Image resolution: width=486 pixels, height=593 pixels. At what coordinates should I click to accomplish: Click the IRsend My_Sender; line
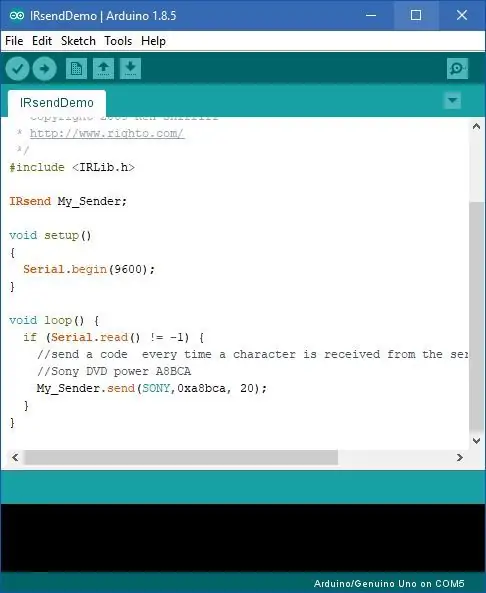68,201
